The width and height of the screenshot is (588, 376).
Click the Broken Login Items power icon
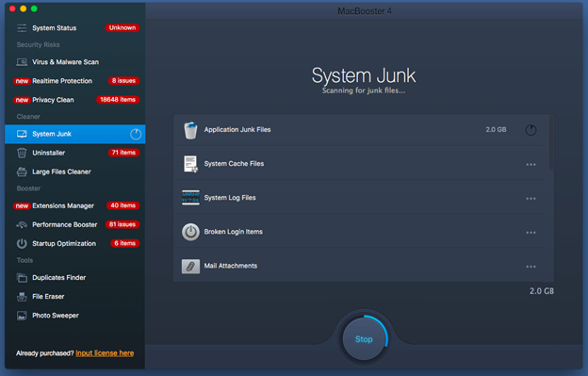[x=190, y=232]
